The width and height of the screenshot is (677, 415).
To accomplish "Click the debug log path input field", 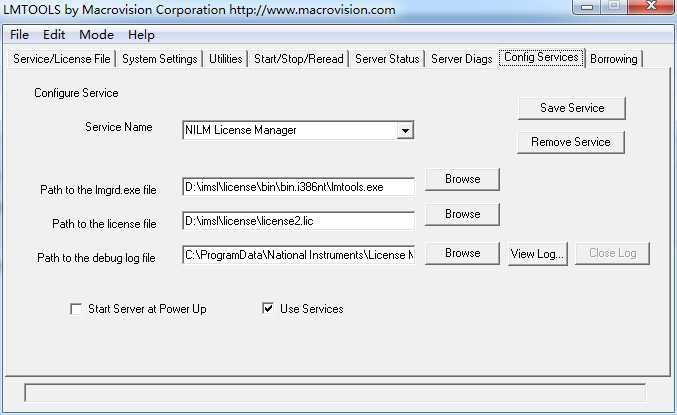I will pos(298,255).
